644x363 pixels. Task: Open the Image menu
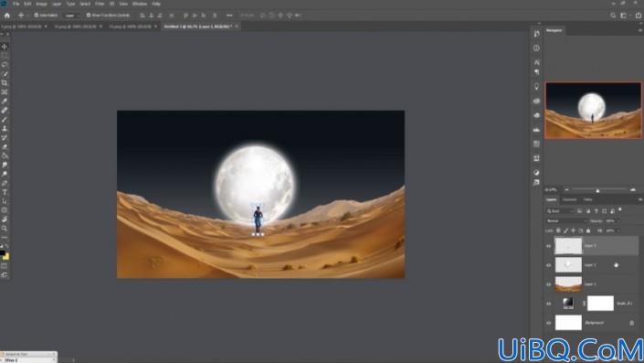tap(41, 4)
